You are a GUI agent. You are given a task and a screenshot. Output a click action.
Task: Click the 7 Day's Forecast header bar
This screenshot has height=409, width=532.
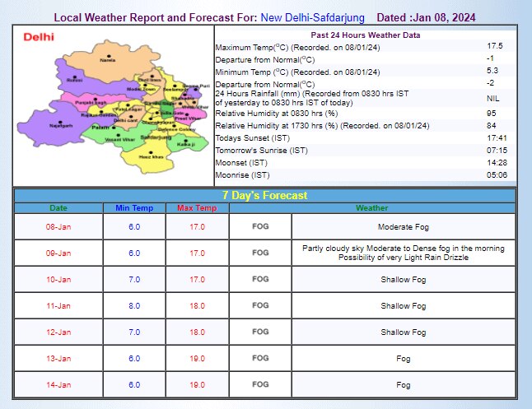264,195
